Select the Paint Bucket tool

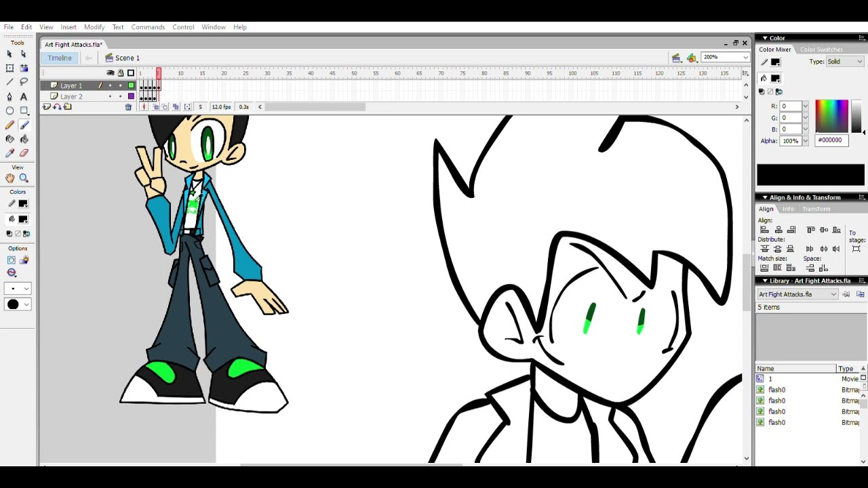pos(24,139)
